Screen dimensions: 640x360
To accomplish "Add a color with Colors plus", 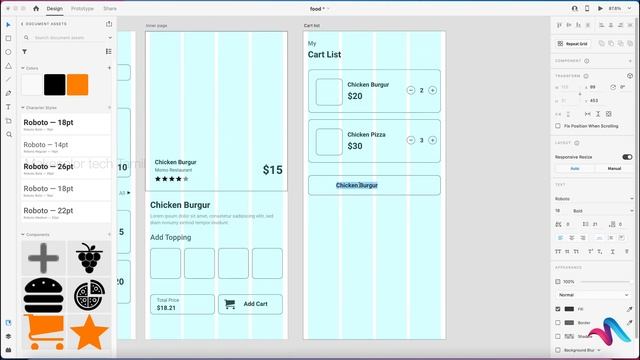I will click(109, 68).
